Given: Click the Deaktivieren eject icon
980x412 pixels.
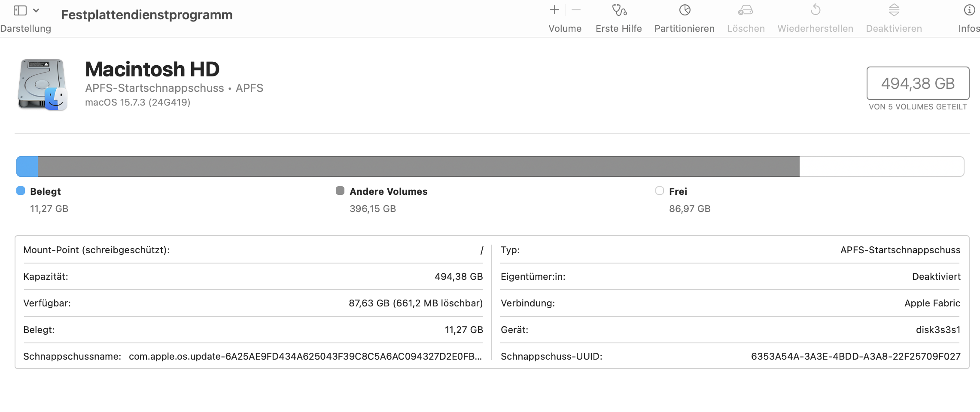Looking at the screenshot, I should click(894, 10).
